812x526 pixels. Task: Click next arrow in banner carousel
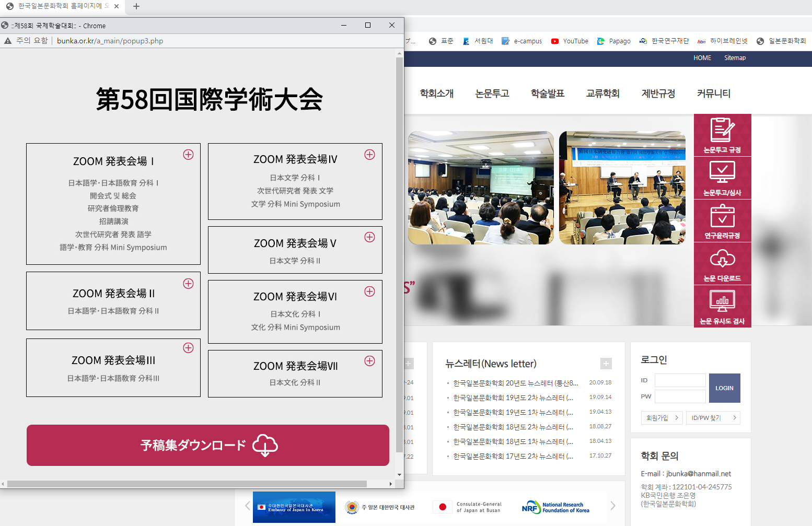pyautogui.click(x=613, y=506)
